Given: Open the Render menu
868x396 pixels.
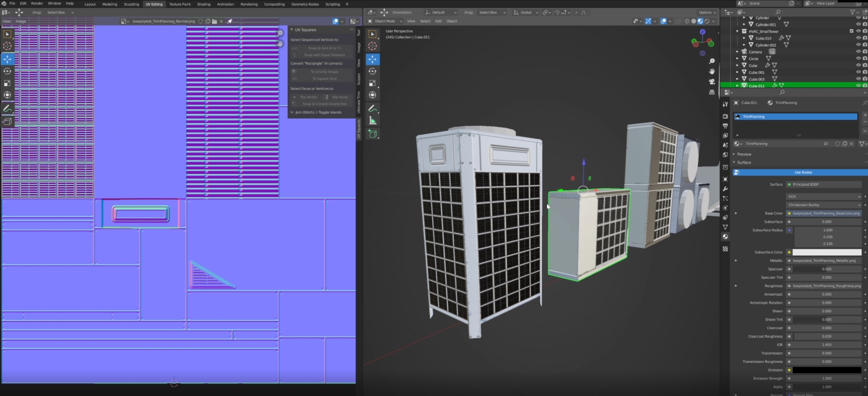Looking at the screenshot, I should [37, 3].
